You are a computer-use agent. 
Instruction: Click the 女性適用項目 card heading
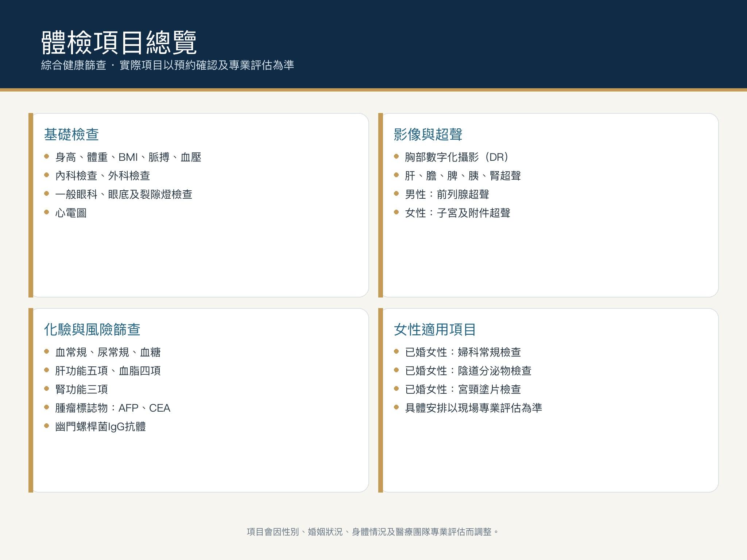(x=435, y=330)
